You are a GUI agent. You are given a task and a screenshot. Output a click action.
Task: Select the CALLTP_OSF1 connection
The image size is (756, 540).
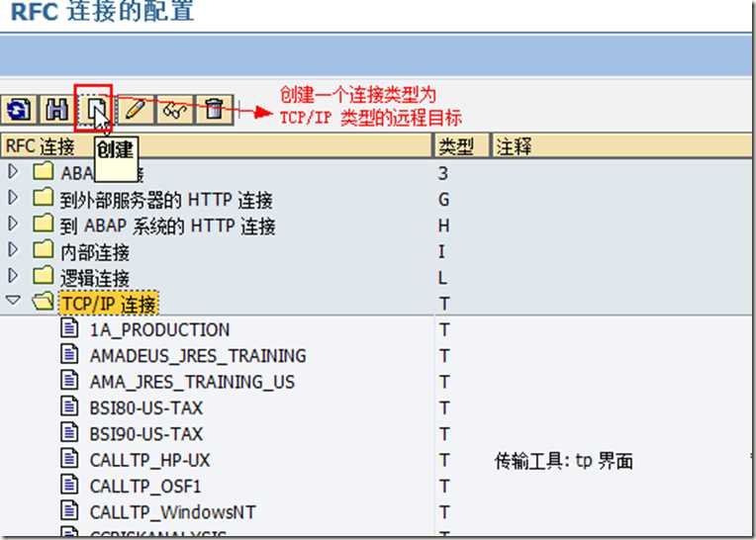tap(145, 486)
